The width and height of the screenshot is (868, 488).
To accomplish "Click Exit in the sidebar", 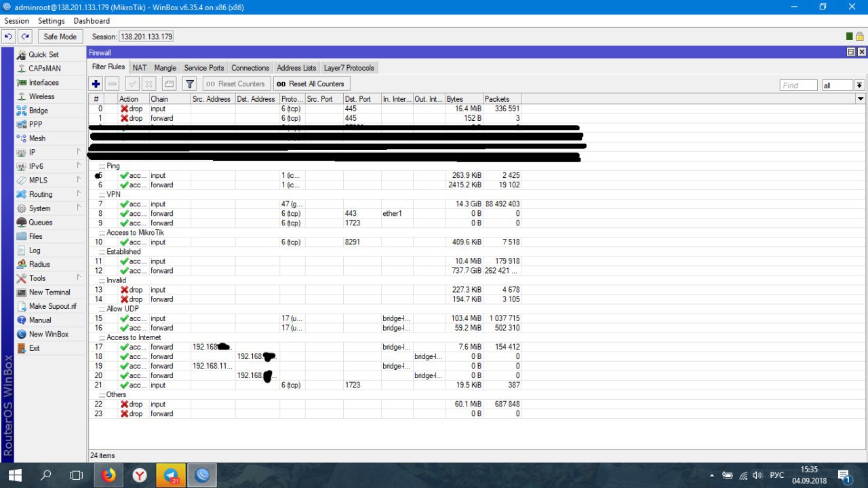I will (x=34, y=348).
